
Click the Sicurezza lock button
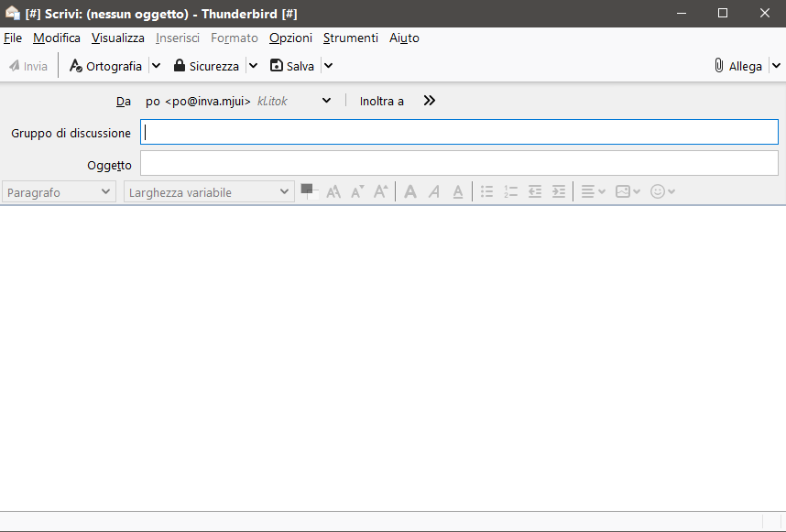point(206,66)
